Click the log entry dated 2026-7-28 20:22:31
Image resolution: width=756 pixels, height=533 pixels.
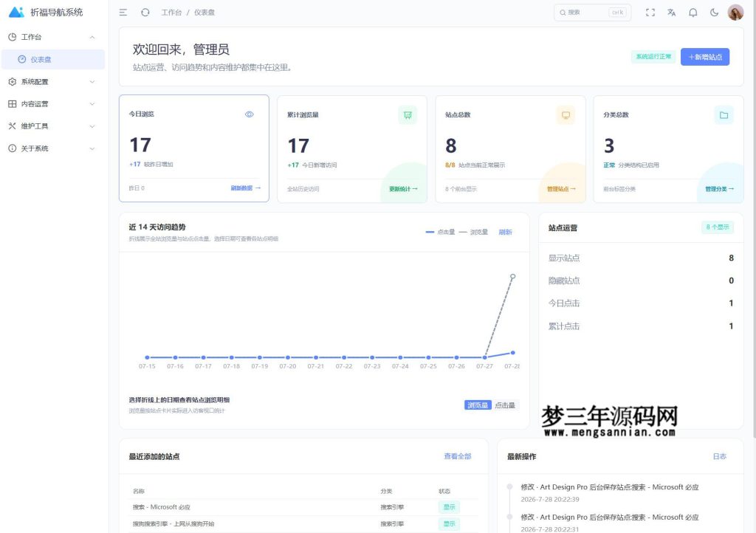click(609, 523)
